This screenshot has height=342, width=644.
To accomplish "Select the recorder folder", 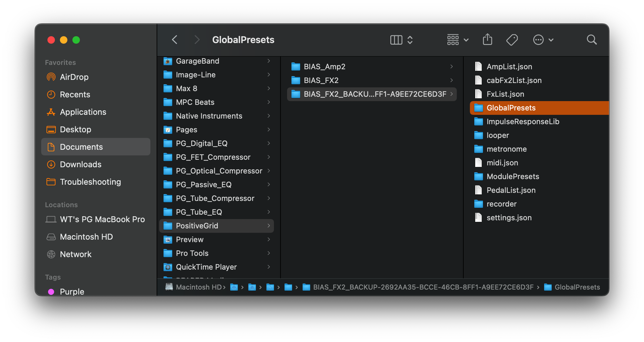I will tap(539, 204).
